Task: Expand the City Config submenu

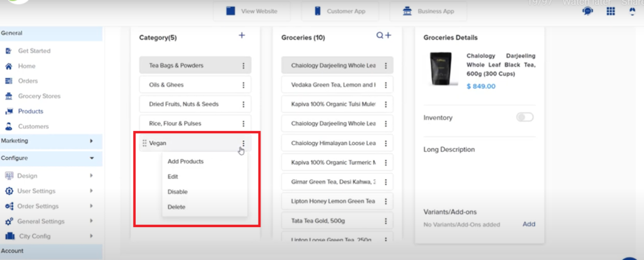Action: [x=91, y=236]
